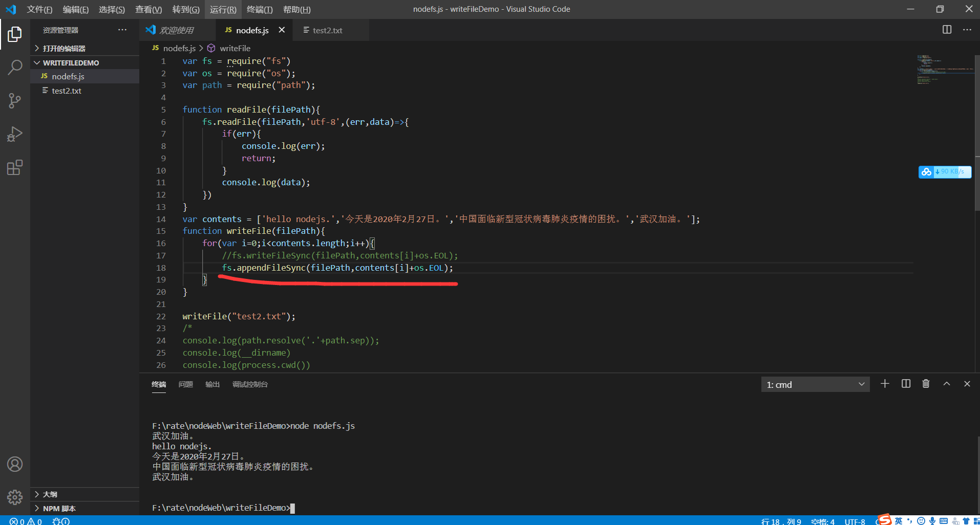Click the minimap to jump in code

coord(945,69)
